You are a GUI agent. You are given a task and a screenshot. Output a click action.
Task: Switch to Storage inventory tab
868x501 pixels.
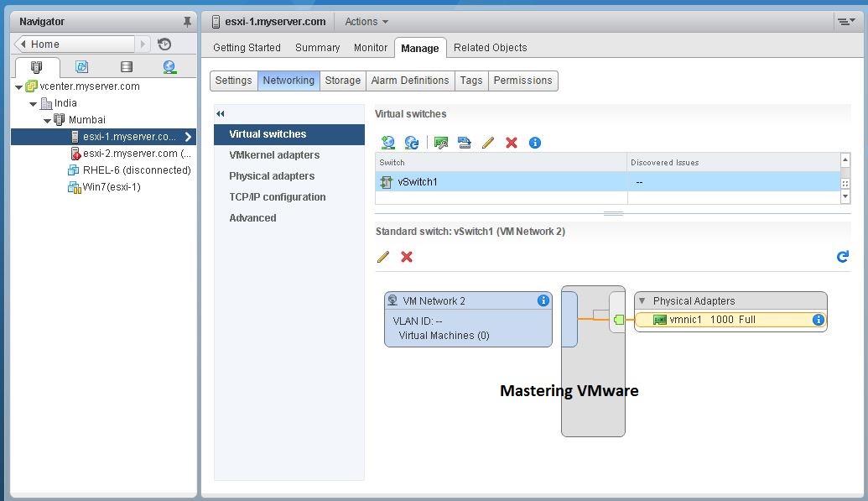[126, 67]
